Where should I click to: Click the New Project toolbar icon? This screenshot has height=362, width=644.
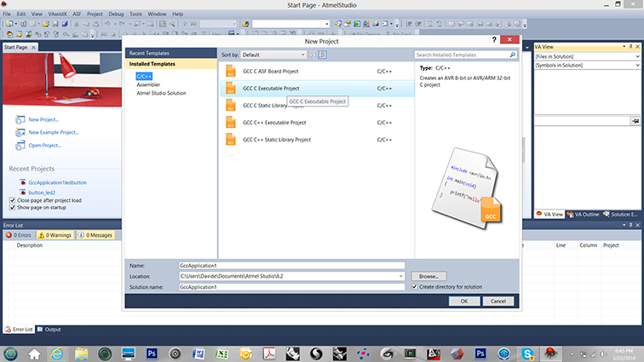point(9,24)
